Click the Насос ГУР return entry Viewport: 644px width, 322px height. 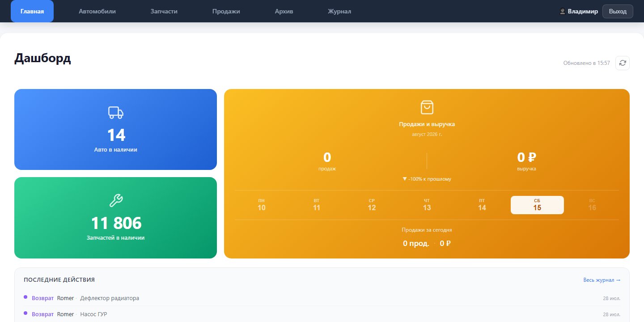tap(322, 314)
